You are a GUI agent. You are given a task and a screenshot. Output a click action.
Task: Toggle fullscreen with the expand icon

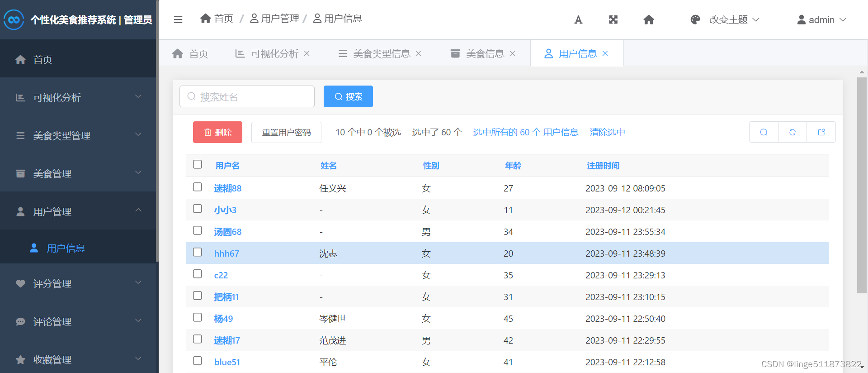click(613, 19)
